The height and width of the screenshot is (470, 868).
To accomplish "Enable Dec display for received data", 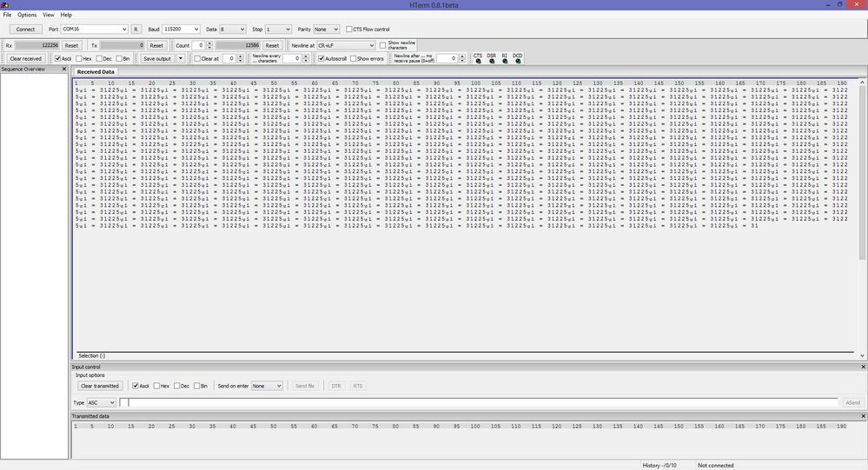I will [x=99, y=59].
